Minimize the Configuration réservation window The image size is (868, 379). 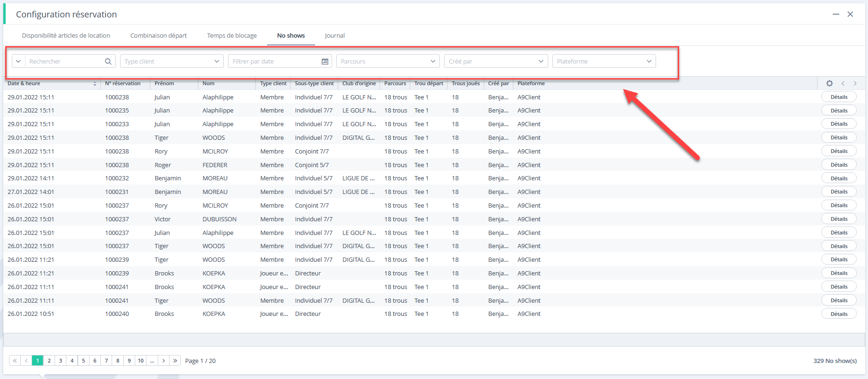pyautogui.click(x=836, y=14)
